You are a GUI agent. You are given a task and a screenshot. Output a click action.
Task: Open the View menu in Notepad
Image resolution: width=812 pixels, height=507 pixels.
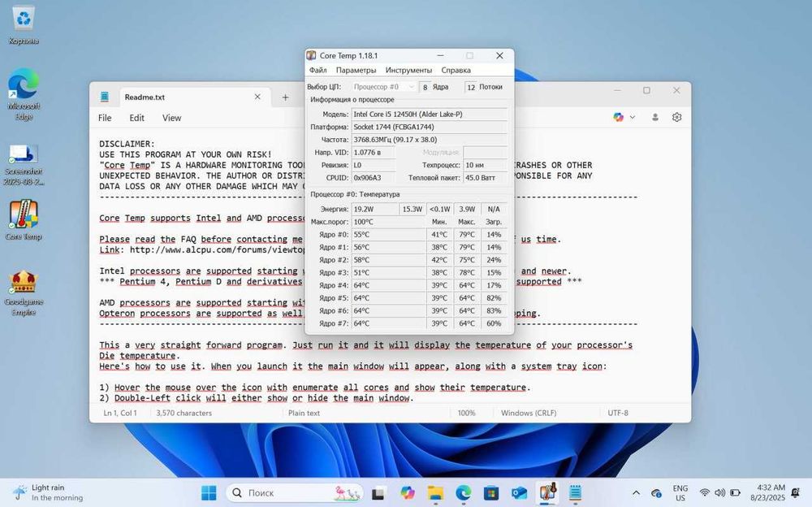point(171,118)
